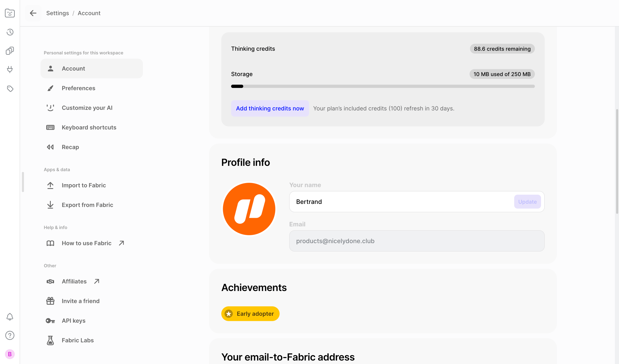Click the credits refresh in 30 days text

(x=384, y=108)
